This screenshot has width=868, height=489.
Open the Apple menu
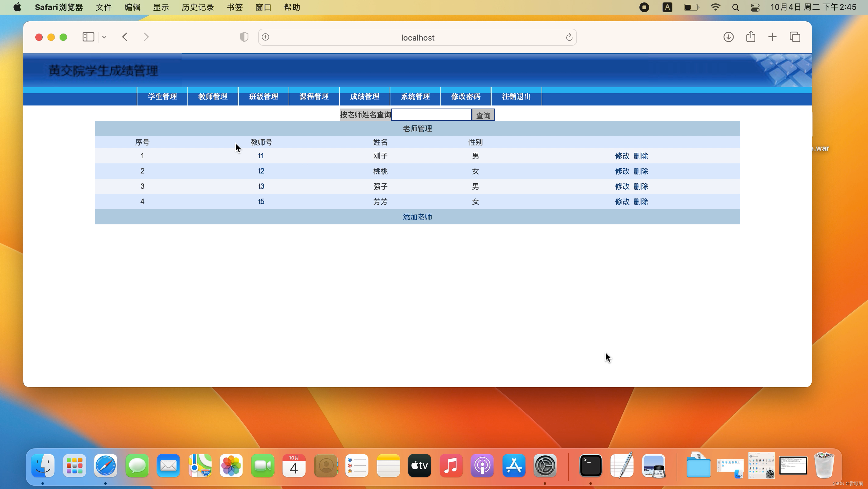17,7
